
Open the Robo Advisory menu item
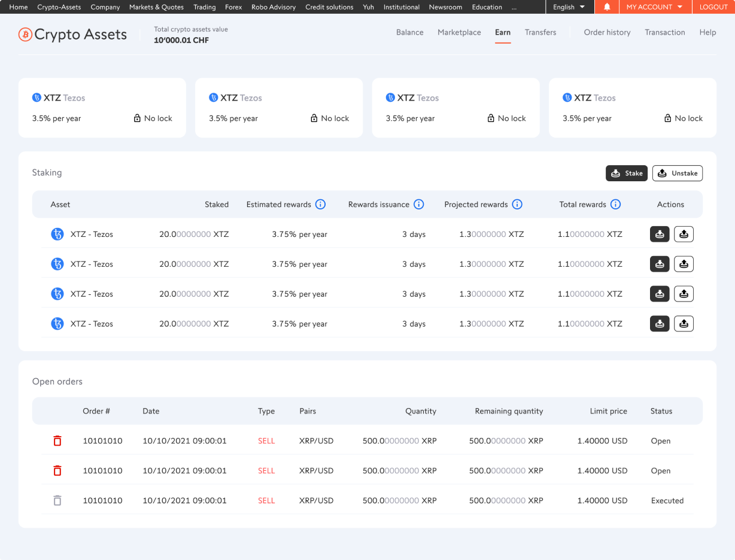274,7
